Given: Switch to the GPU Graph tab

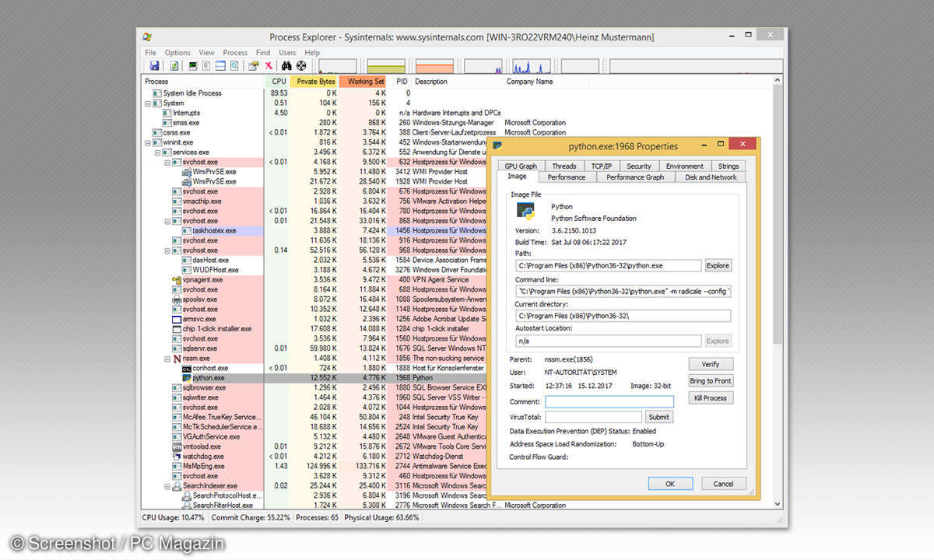Looking at the screenshot, I should [521, 166].
